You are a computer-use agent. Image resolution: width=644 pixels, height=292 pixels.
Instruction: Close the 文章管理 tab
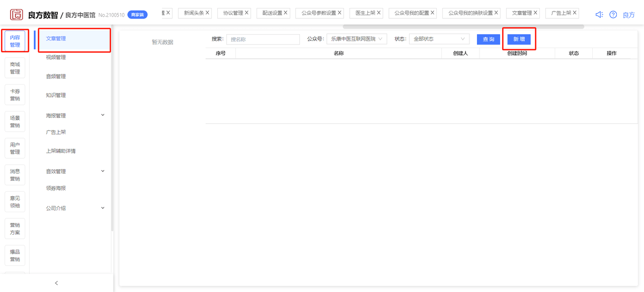point(535,13)
